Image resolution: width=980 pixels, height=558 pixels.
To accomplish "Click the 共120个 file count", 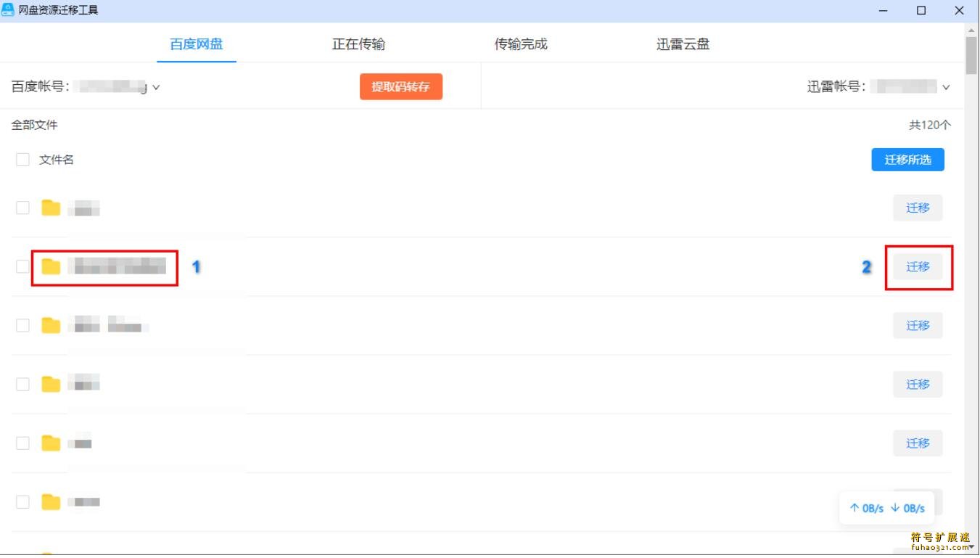I will point(930,125).
